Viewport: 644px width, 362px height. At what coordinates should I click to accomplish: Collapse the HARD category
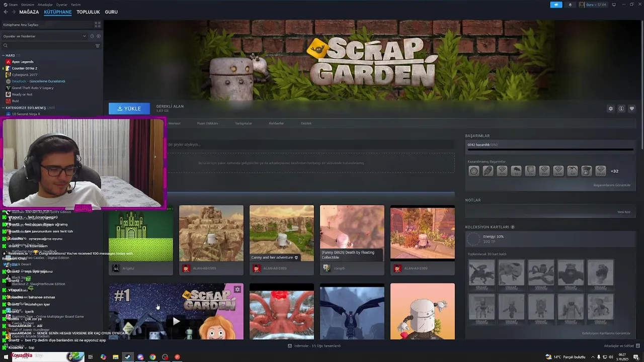[3, 55]
